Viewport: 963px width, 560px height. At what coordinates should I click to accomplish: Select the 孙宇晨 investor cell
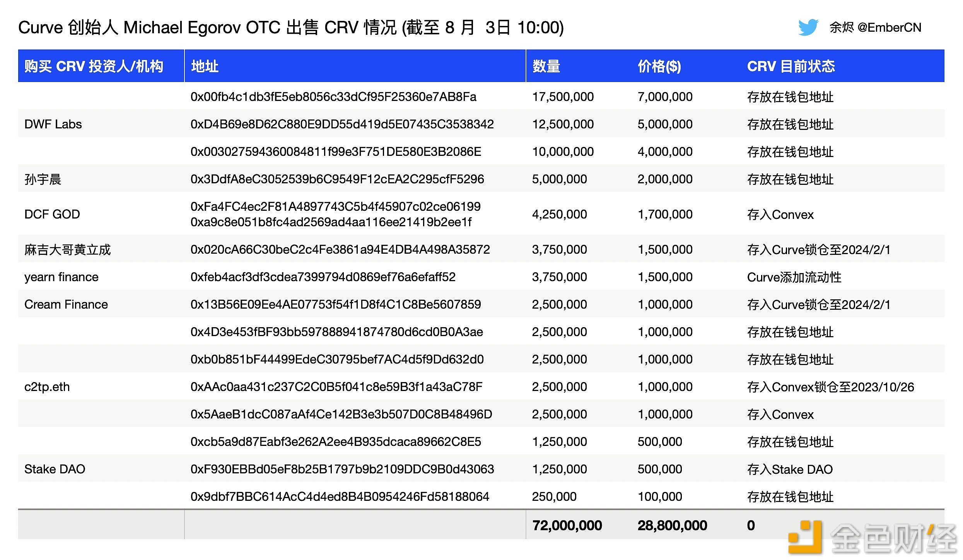tap(43, 179)
